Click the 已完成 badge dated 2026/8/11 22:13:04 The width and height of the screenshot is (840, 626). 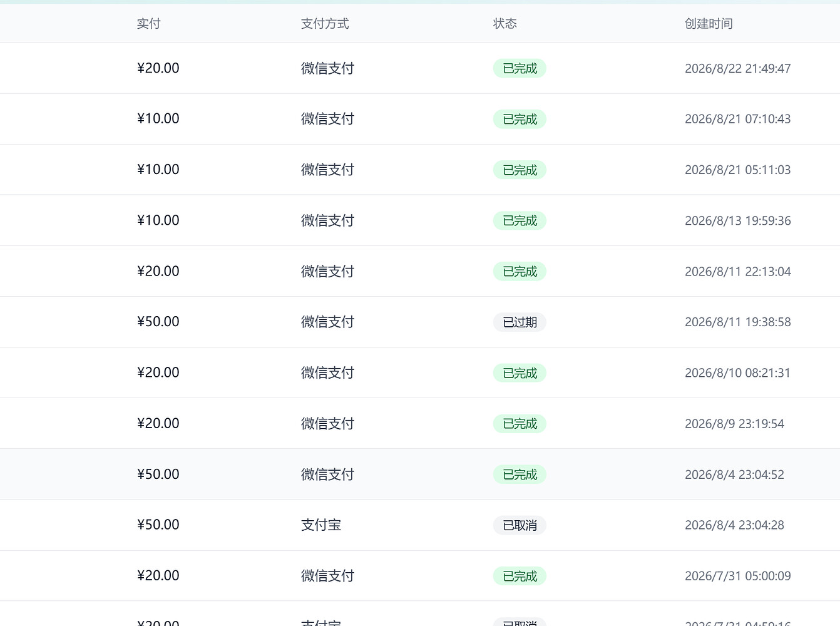tap(520, 272)
